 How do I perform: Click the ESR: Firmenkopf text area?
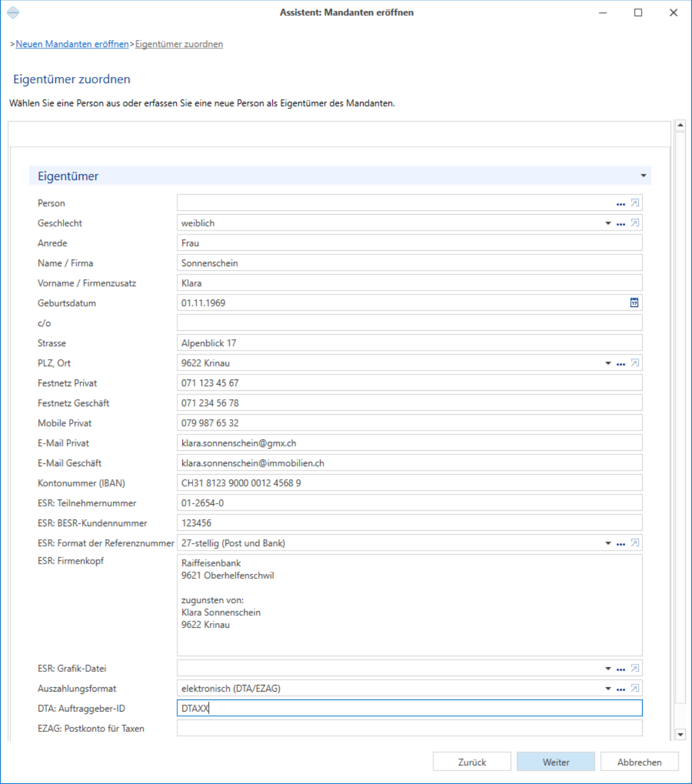pos(410,606)
